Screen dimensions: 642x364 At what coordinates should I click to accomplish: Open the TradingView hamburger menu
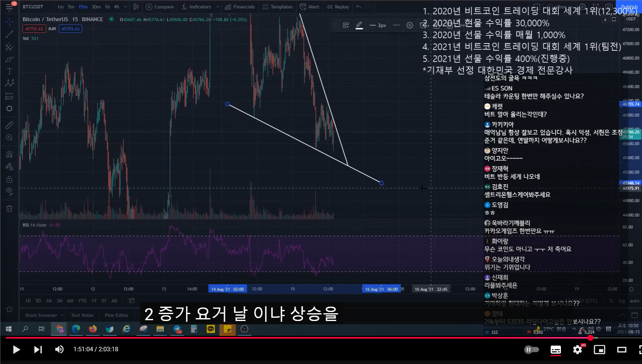[9, 7]
